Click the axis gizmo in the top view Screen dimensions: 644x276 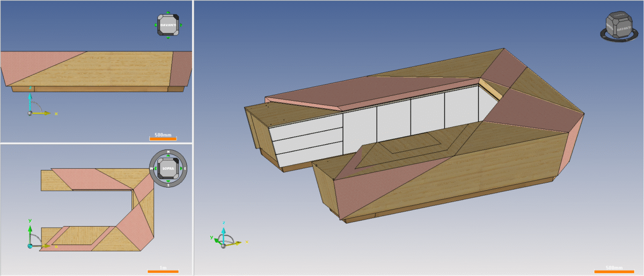(31, 244)
